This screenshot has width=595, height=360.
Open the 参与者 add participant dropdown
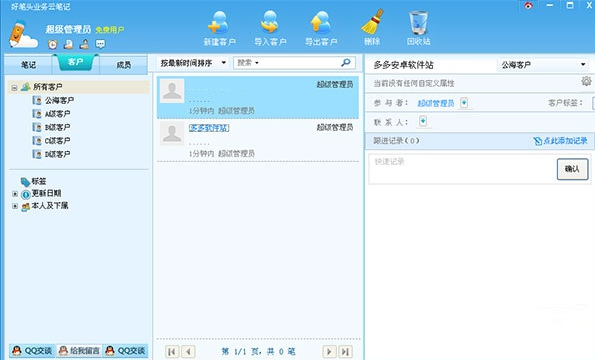pos(464,103)
